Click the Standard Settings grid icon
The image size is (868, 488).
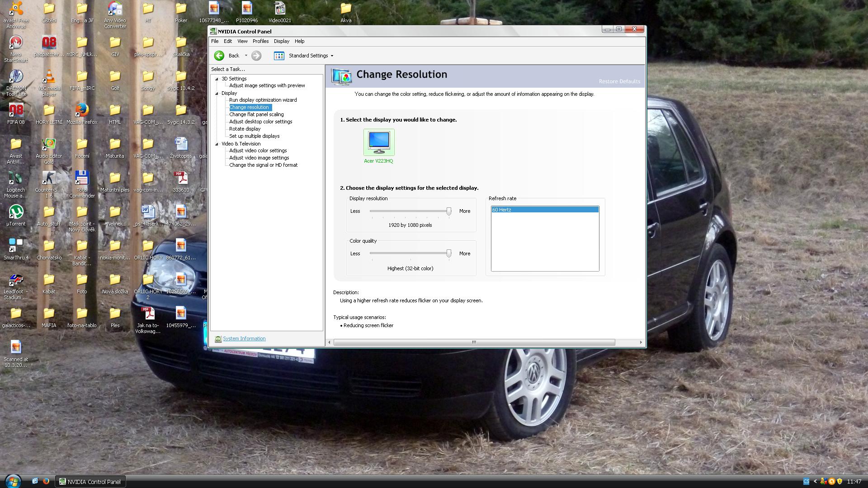pyautogui.click(x=279, y=56)
